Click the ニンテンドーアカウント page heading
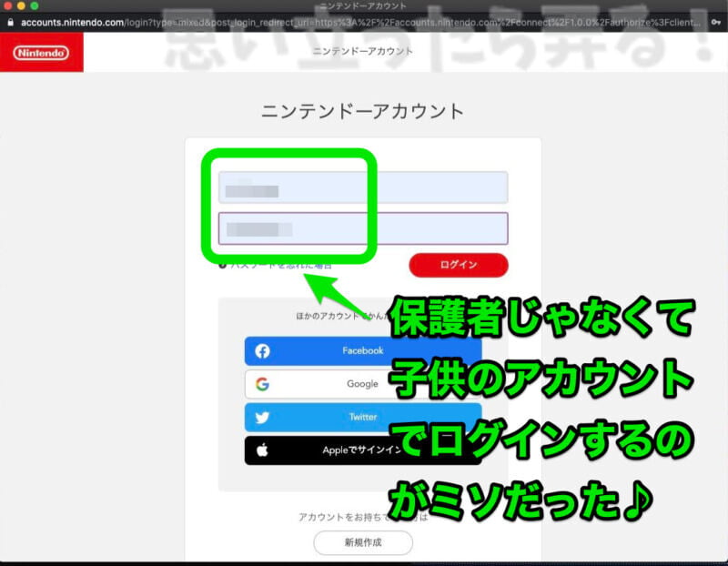 point(362,111)
